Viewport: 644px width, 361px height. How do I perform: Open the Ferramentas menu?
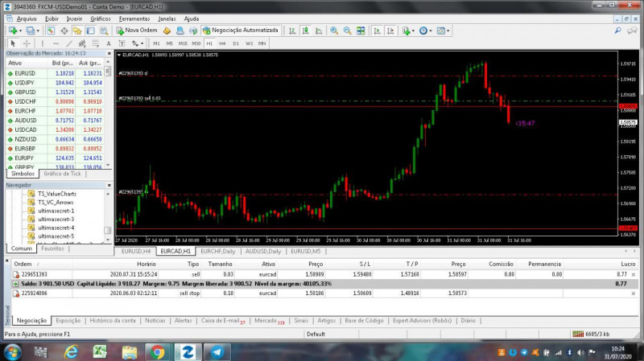coord(134,18)
